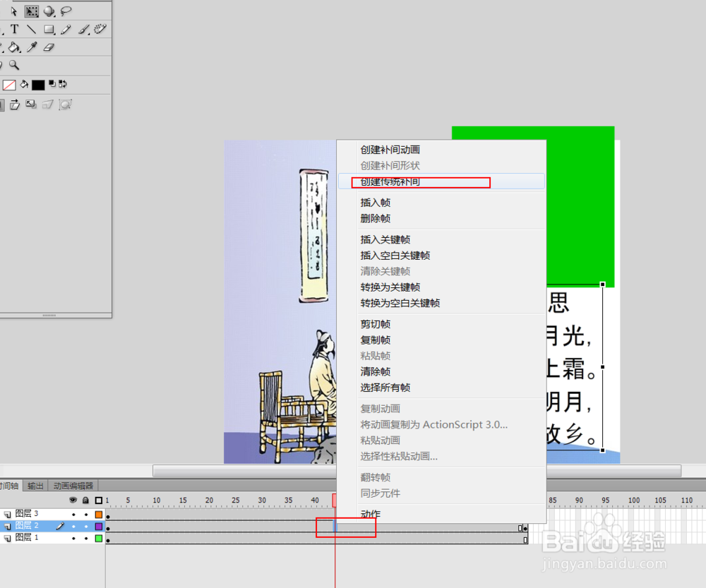Viewport: 706px width, 588px height.
Task: Choose 动作 menu entry
Action: point(441,514)
